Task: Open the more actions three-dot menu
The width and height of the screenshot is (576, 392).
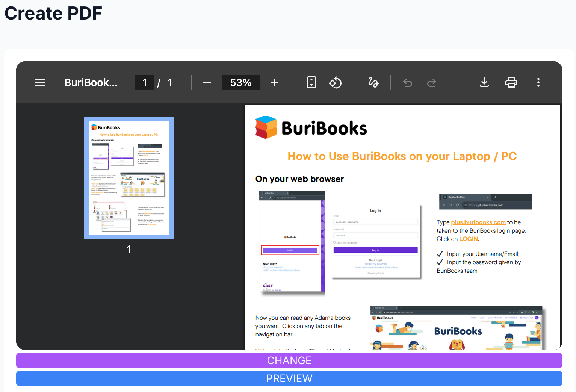Action: [538, 82]
